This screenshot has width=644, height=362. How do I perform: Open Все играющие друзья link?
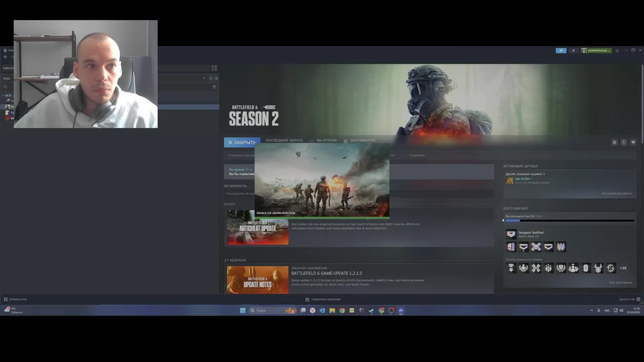(617, 193)
